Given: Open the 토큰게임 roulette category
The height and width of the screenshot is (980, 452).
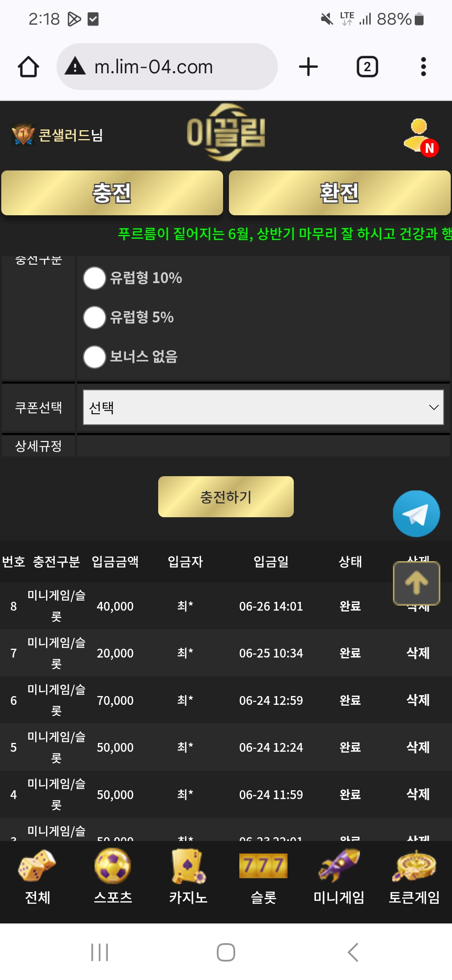Looking at the screenshot, I should tap(414, 877).
